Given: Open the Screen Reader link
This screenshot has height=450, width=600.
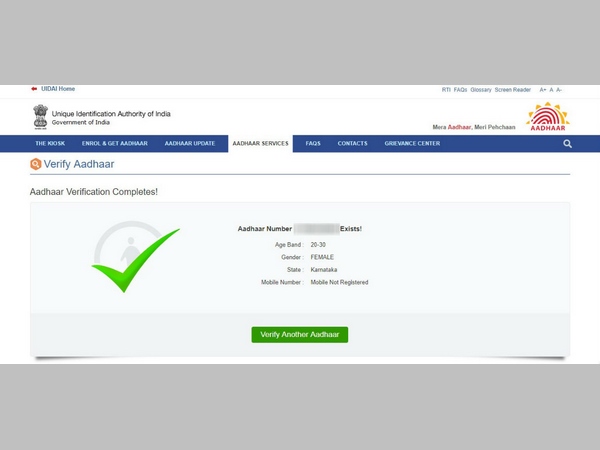Looking at the screenshot, I should click(x=513, y=90).
